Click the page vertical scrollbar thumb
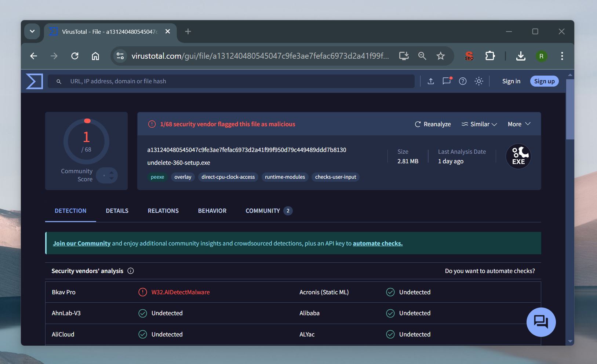The height and width of the screenshot is (364, 597). click(570, 109)
